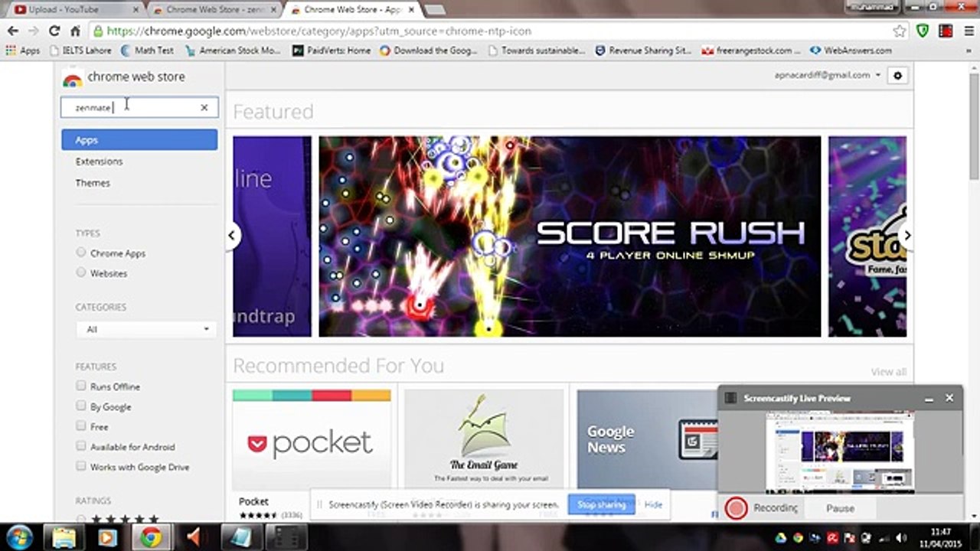Viewport: 980px width, 551px height.
Task: Go back with the browser back arrow
Action: pyautogui.click(x=13, y=31)
